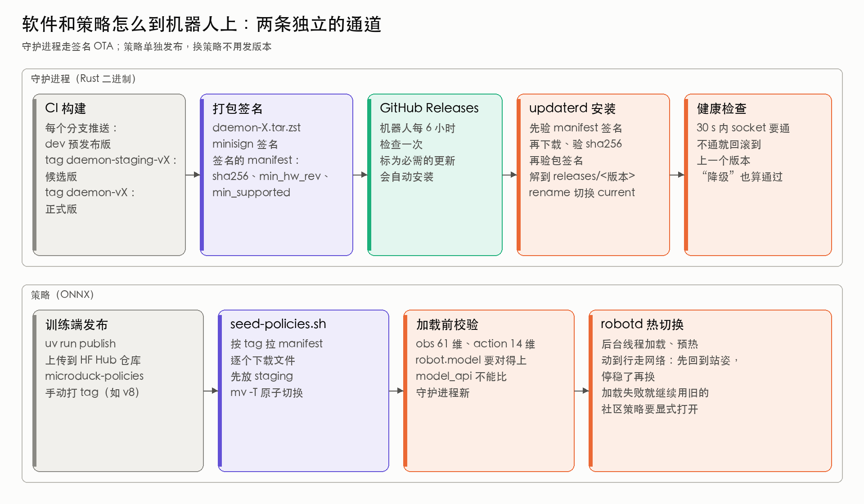Click the line 手动打 tag（如 v8）
The image size is (864, 504).
pyautogui.click(x=92, y=392)
